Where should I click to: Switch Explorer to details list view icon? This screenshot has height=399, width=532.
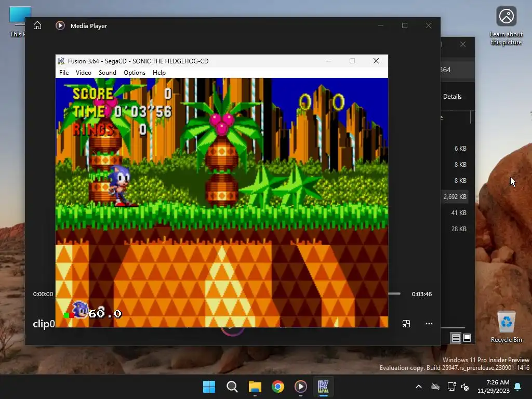[456, 338]
